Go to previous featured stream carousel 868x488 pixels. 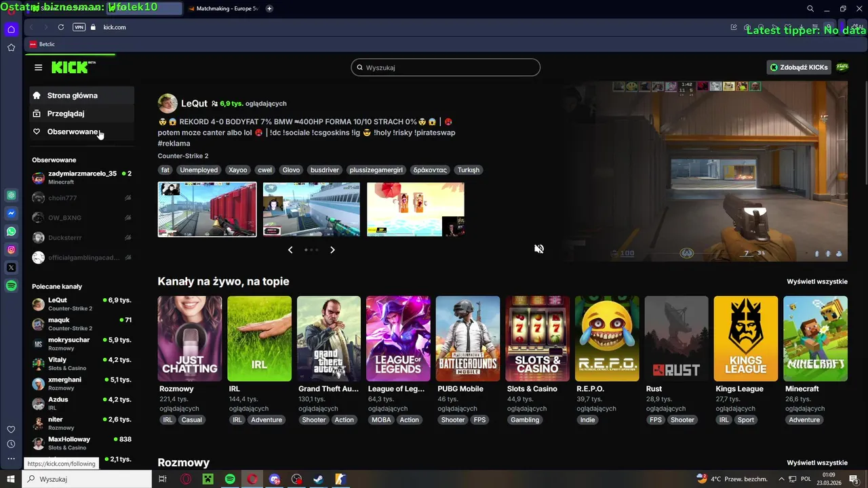point(290,250)
